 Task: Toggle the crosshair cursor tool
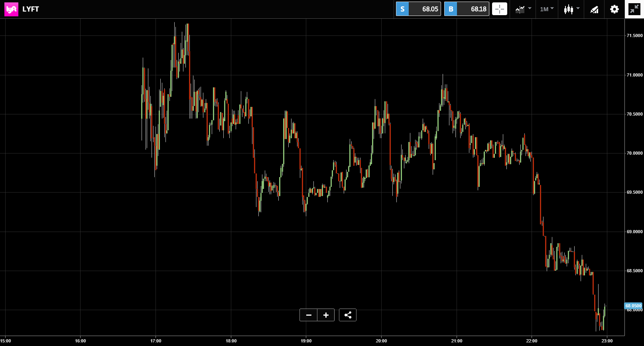tap(500, 9)
